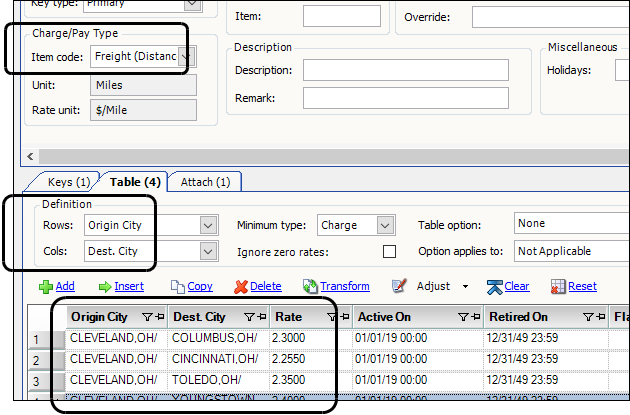Open the Attach (1) tab
Image resolution: width=630 pixels, height=415 pixels.
[205, 182]
